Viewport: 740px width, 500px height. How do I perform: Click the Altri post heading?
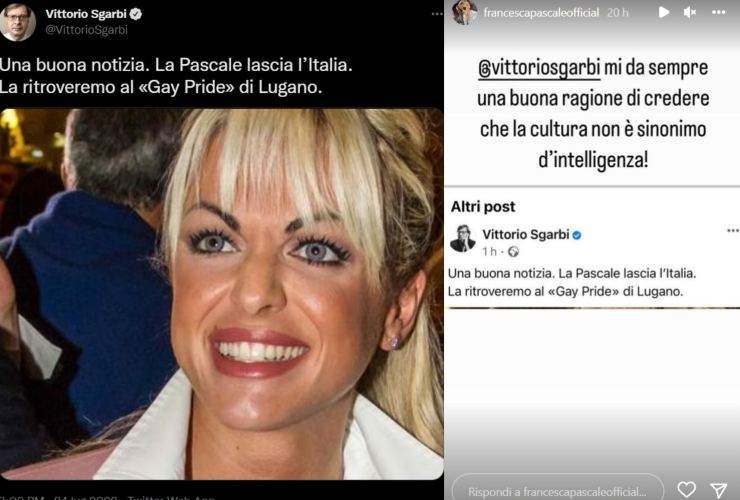pos(483,207)
